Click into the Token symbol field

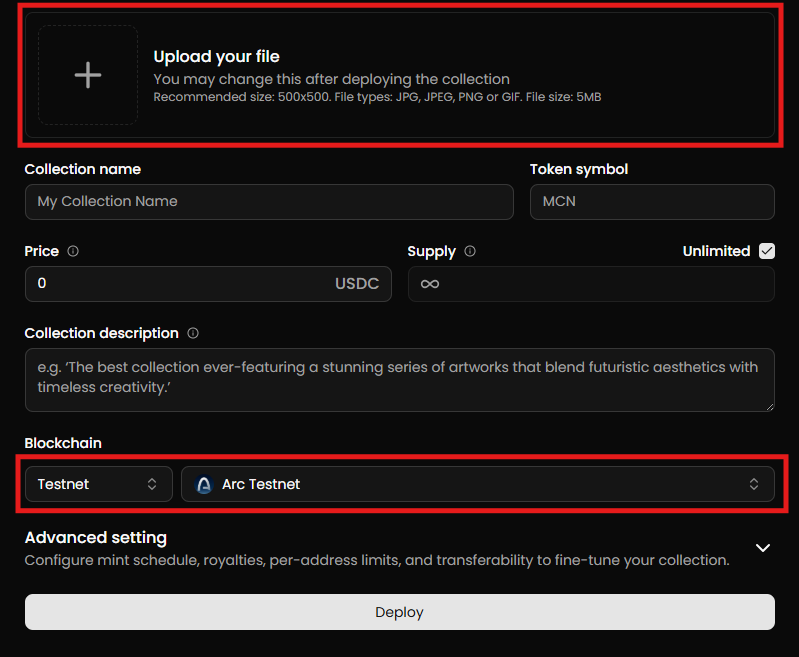coord(651,201)
